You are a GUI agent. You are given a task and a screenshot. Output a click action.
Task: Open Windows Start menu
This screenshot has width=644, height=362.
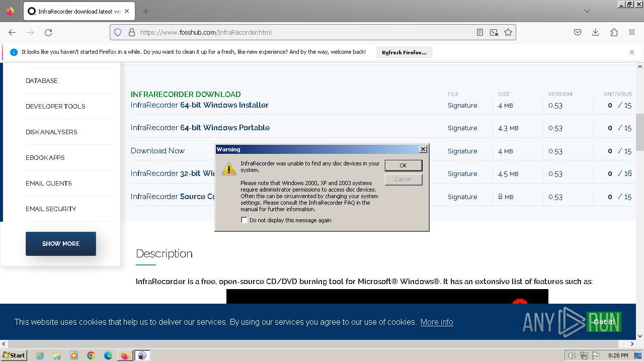[x=14, y=355]
